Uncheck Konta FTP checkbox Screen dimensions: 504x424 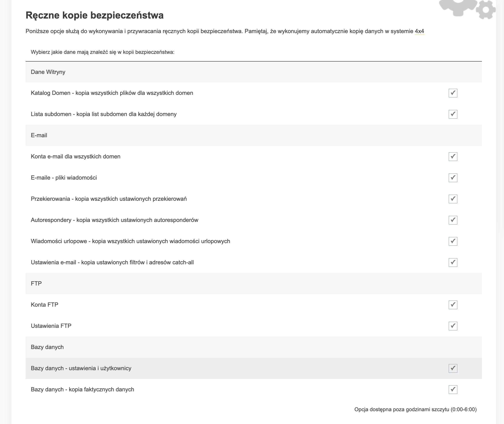(453, 305)
